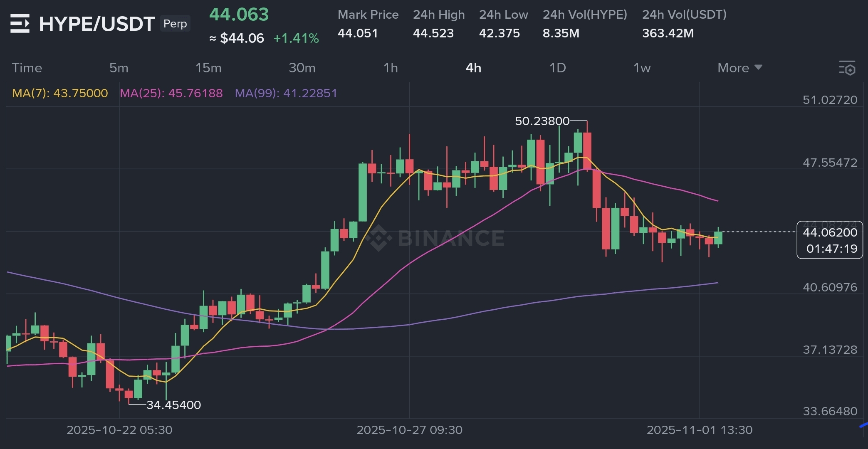
Task: Select the 5m interval
Action: [x=119, y=68]
